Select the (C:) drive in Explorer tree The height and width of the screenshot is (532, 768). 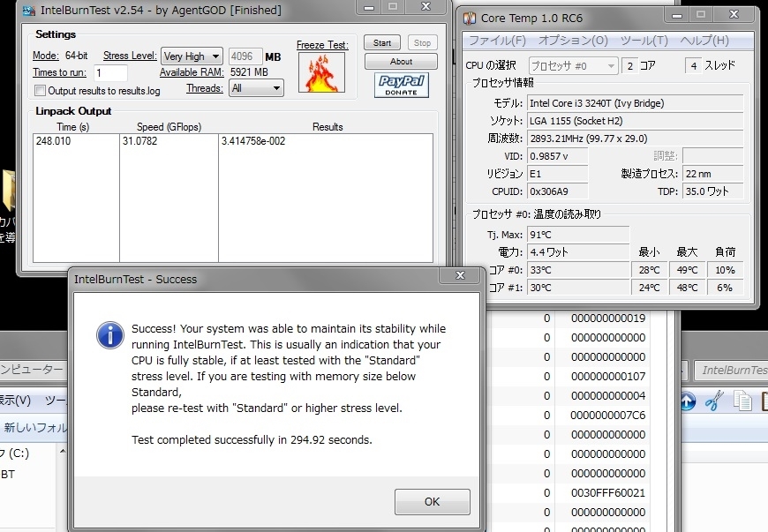click(x=15, y=453)
